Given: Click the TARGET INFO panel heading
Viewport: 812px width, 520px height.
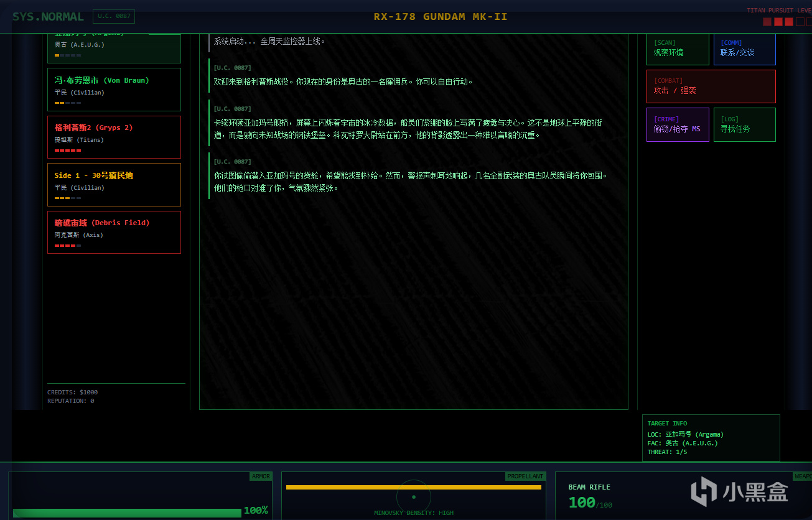Looking at the screenshot, I should point(667,424).
